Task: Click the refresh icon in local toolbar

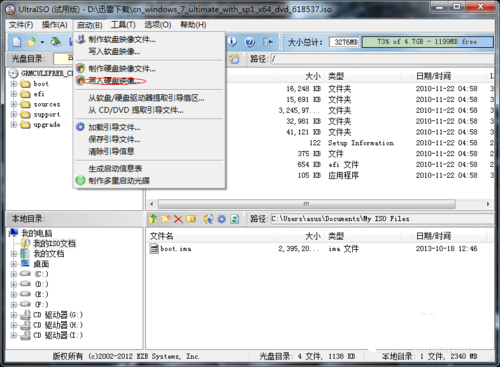Action: (x=235, y=219)
